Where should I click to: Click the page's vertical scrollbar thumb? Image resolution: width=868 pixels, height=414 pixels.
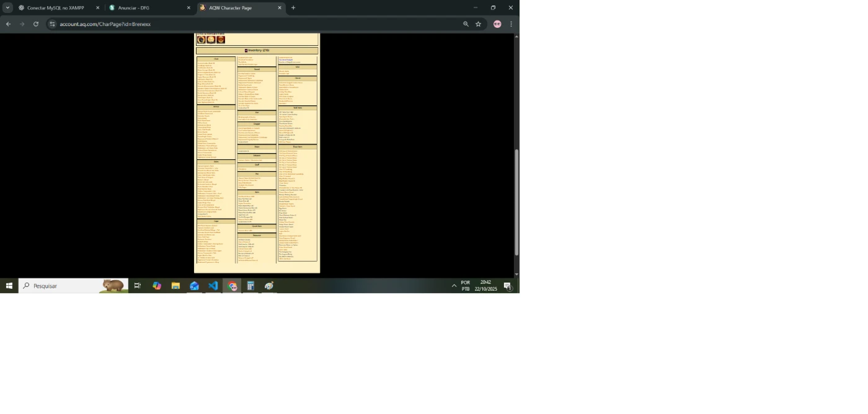516,201
